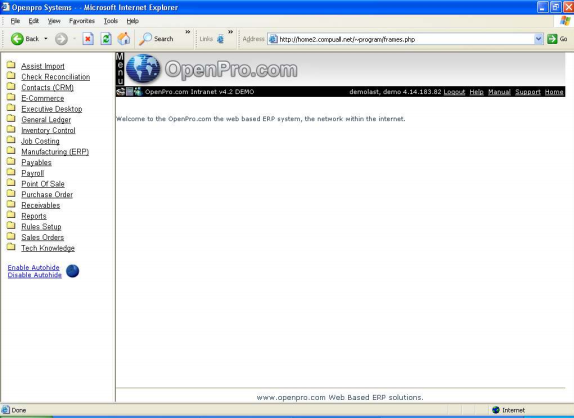Disable Autohide for the menu
The height and width of the screenshot is (418, 574).
click(x=34, y=275)
